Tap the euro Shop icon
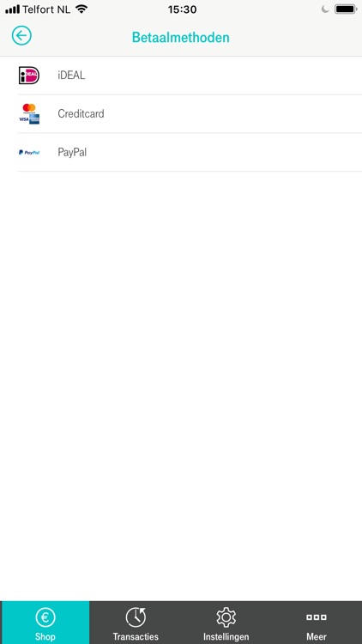 45,617
